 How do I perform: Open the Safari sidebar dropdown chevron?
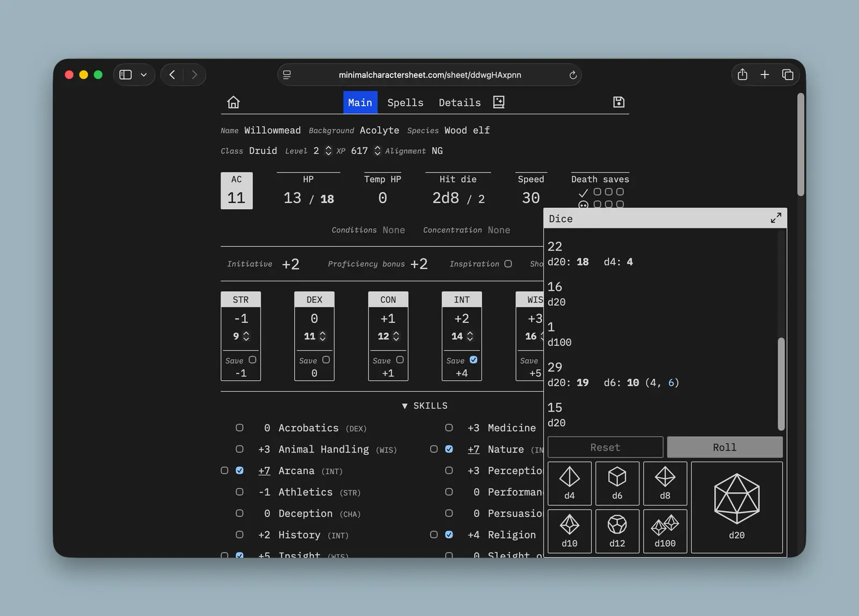pos(144,75)
